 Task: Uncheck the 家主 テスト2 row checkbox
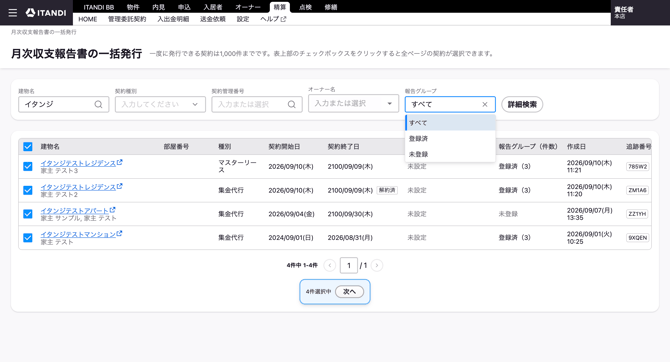[28, 190]
